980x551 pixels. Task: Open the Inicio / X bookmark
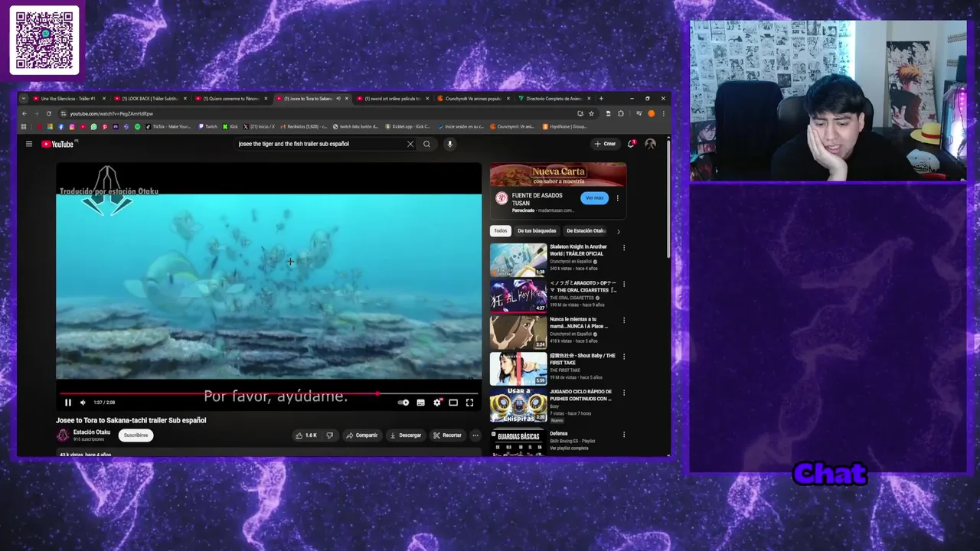(x=260, y=127)
